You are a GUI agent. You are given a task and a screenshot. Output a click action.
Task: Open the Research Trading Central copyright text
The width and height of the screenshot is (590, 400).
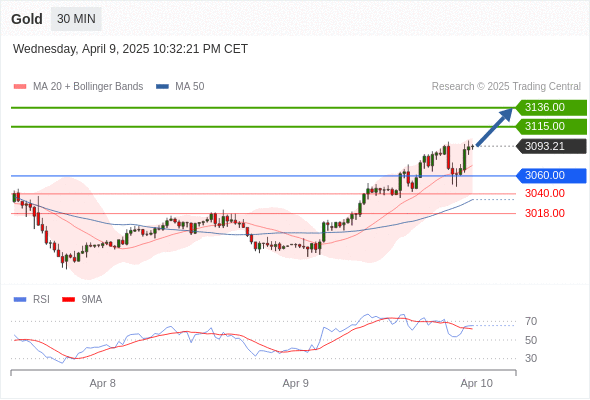pyautogui.click(x=506, y=87)
